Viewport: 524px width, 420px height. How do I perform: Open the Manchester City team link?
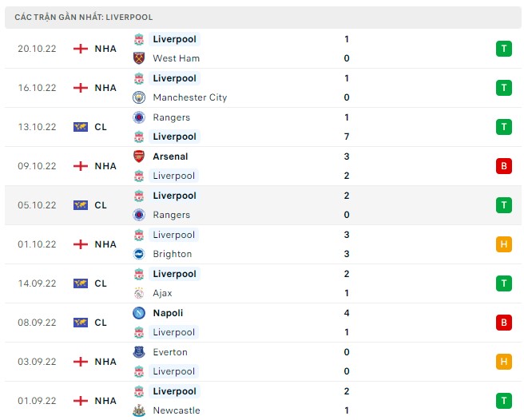coord(190,97)
